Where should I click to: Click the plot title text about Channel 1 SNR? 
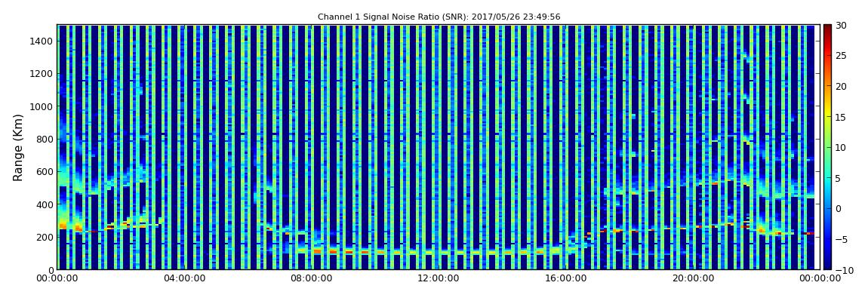(439, 17)
